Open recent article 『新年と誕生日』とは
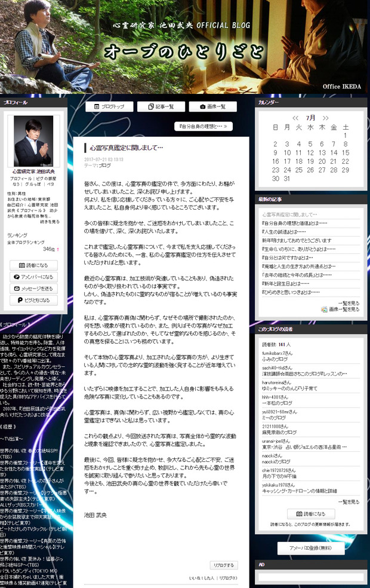This screenshot has width=370, height=588. 286,283
